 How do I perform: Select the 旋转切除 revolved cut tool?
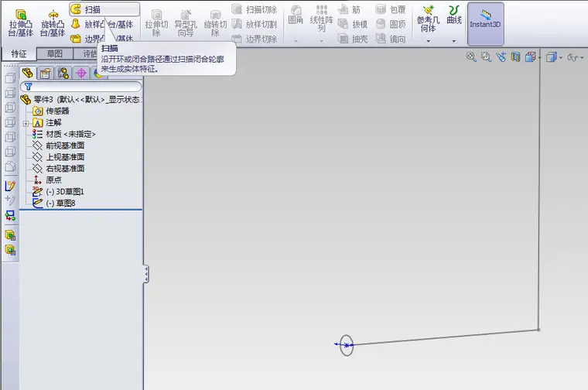tap(215, 23)
